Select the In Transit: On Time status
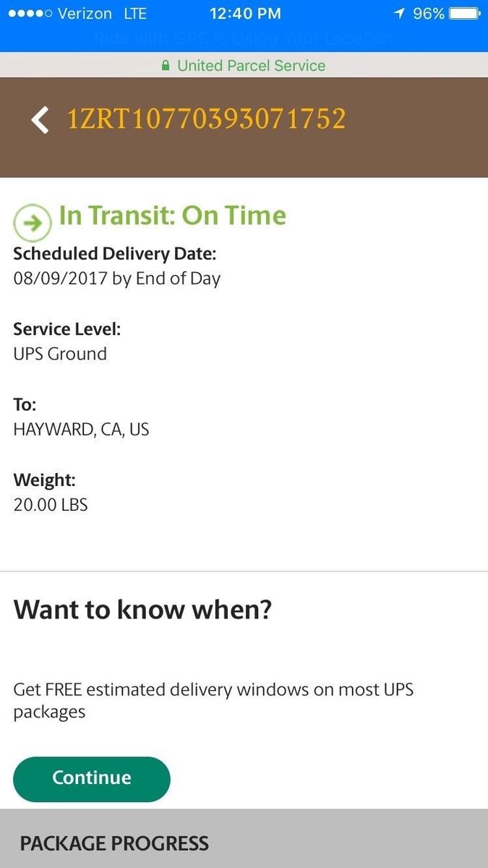 [x=172, y=216]
